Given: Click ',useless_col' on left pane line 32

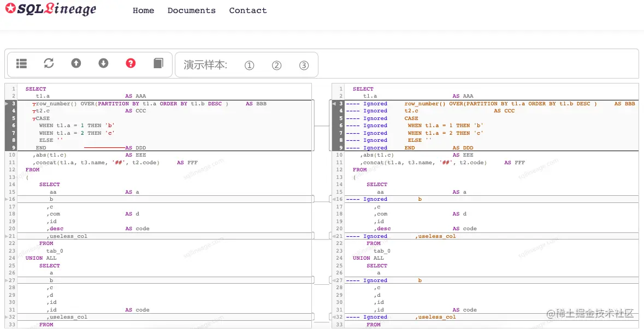Looking at the screenshot, I should coord(67,316).
